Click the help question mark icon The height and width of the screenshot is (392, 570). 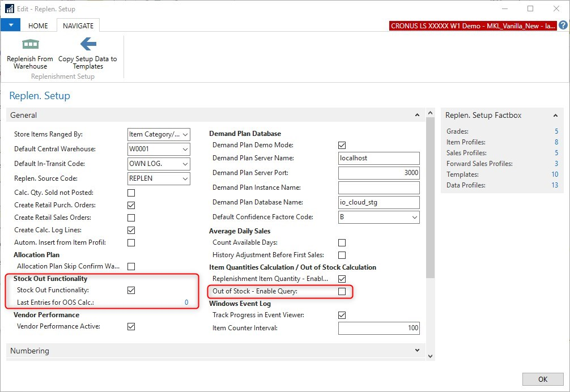563,25
